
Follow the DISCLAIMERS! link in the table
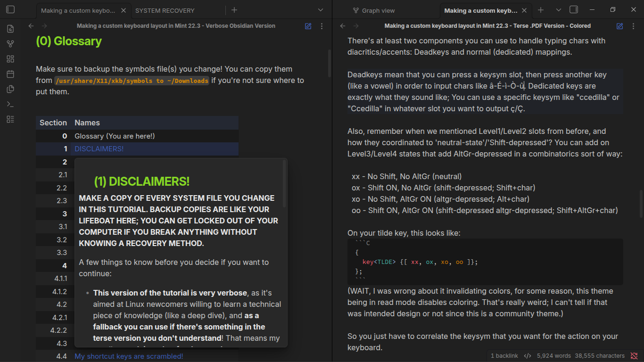click(x=99, y=149)
